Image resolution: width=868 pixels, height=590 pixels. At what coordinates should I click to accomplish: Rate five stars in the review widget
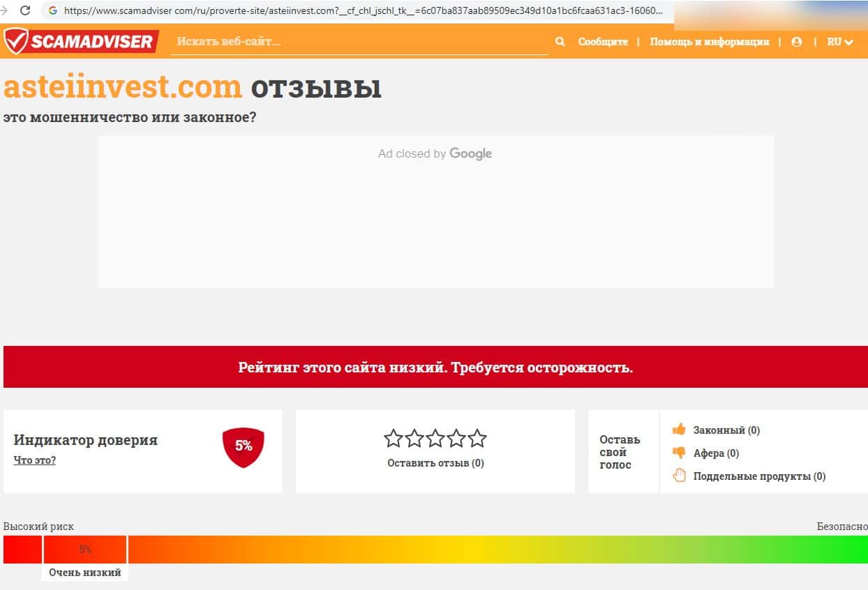click(477, 439)
